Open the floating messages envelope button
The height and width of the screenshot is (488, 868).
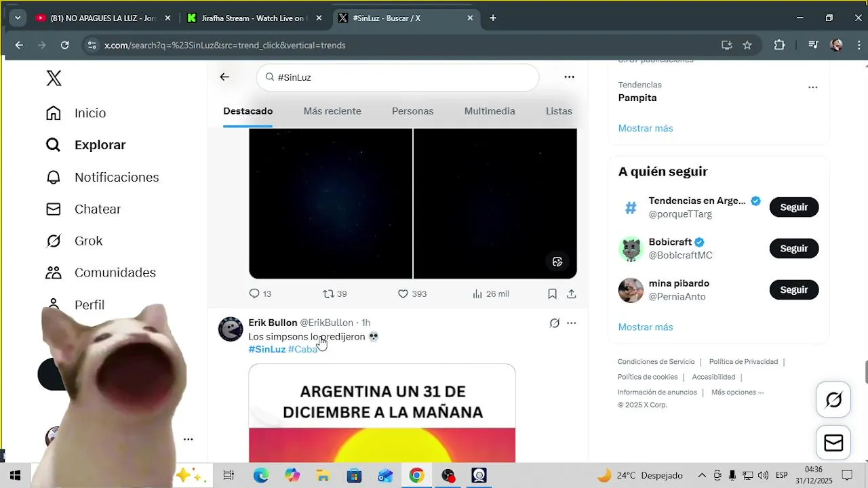pos(833,443)
